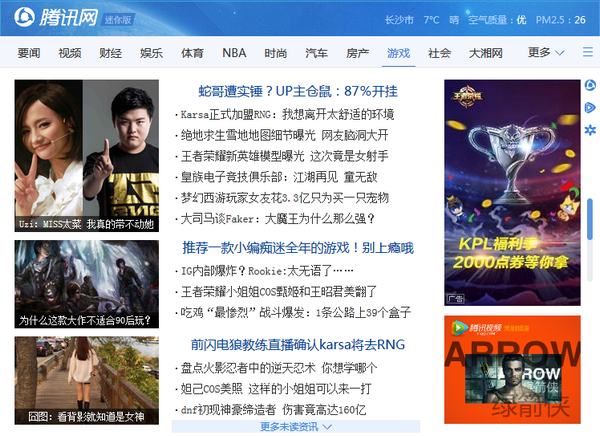Click the 迷你版 label beside the logo
This screenshot has height=436, width=600.
coord(118,20)
